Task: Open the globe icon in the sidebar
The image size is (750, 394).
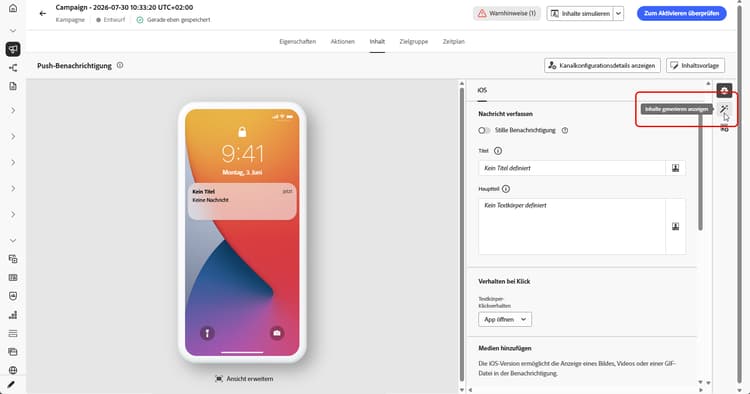Action: tap(13, 370)
